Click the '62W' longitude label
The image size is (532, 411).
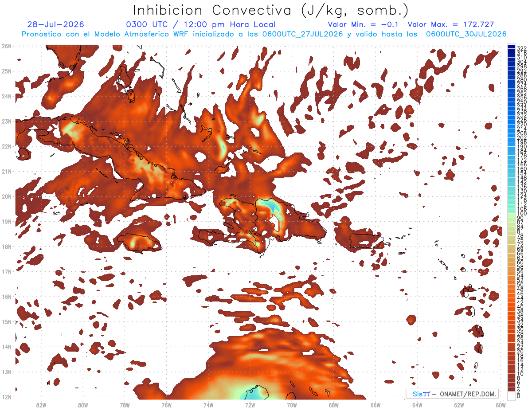point(459,405)
